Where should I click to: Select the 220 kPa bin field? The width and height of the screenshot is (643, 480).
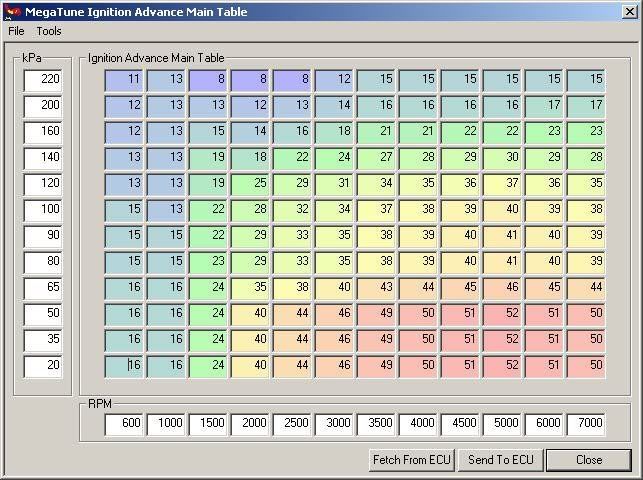pos(43,80)
